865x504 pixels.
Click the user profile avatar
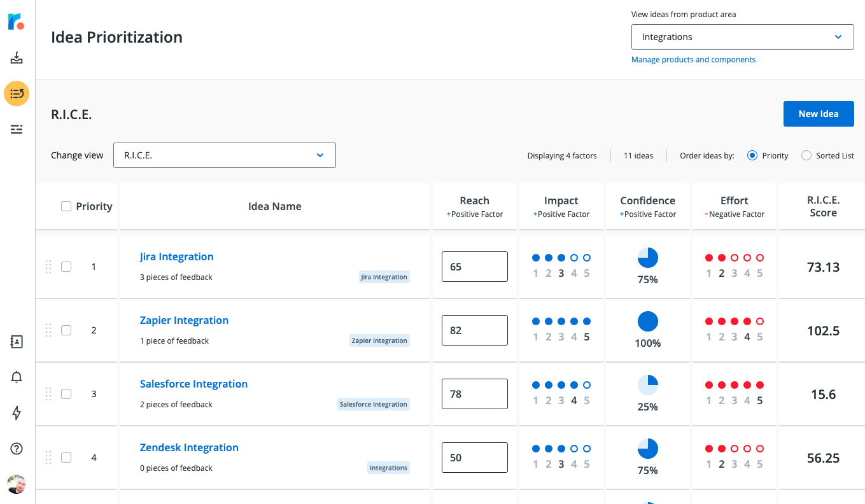pyautogui.click(x=17, y=484)
